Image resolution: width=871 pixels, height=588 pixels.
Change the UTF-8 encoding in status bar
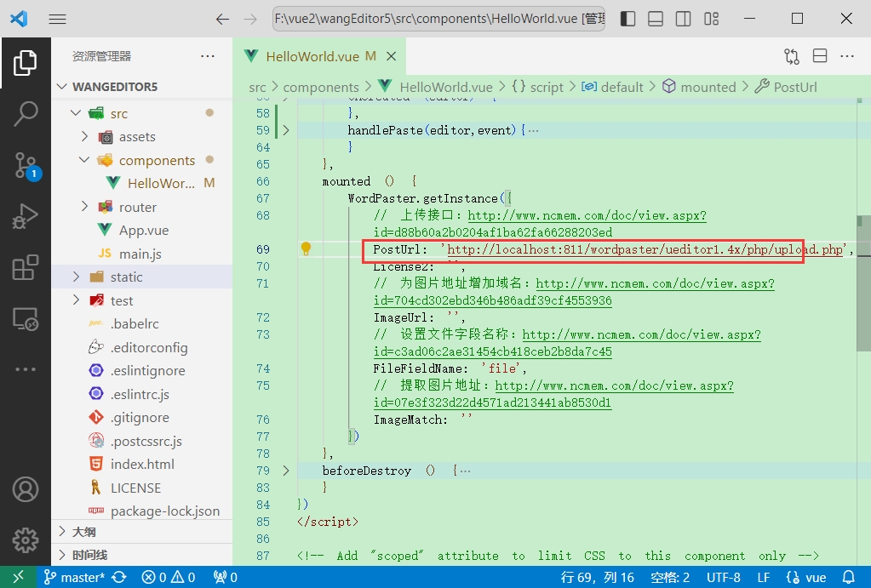[723, 578]
